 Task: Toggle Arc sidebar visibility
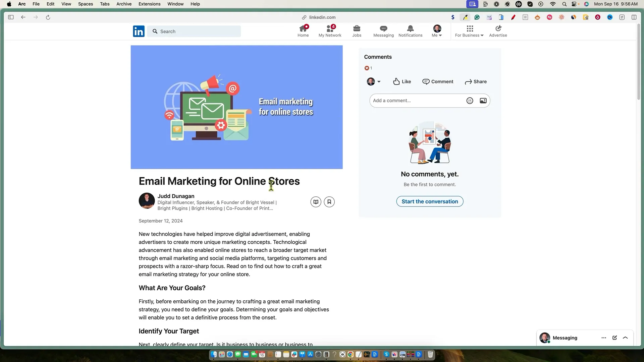point(11,17)
